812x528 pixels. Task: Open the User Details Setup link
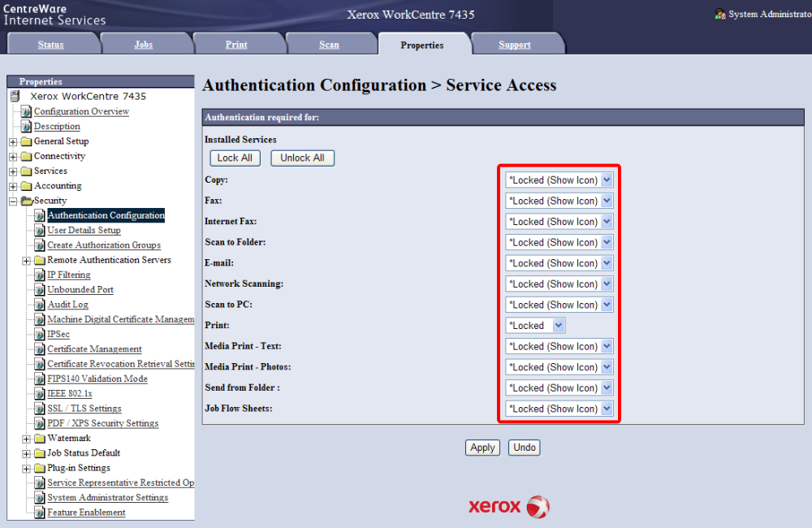pyautogui.click(x=84, y=231)
